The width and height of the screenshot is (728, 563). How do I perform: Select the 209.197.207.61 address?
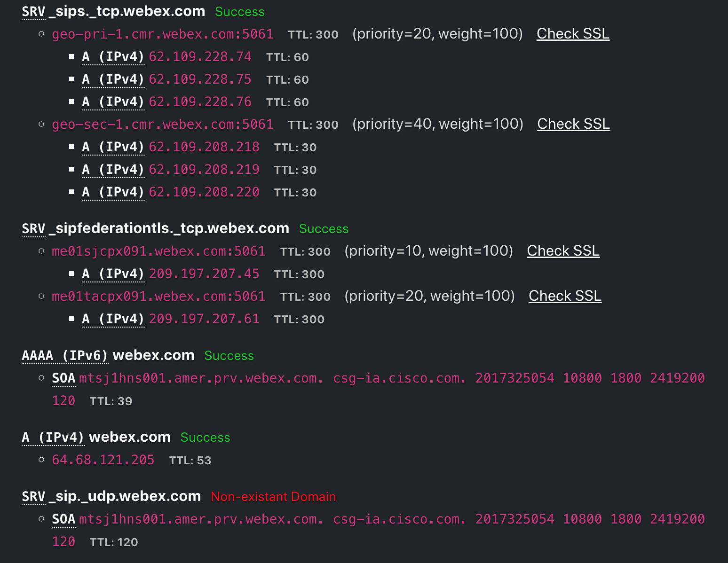tap(204, 319)
